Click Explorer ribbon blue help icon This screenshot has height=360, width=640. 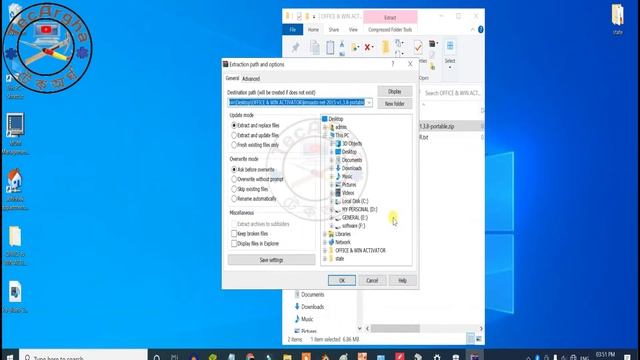coord(480,29)
